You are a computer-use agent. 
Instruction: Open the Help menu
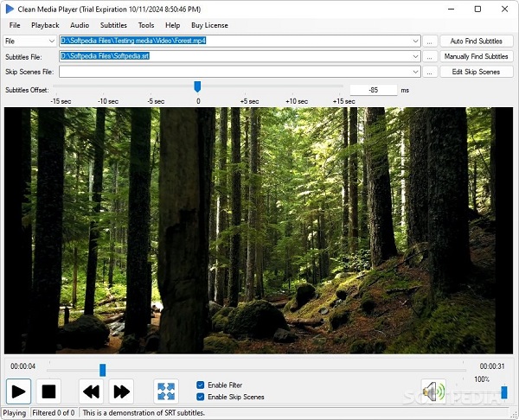[x=172, y=25]
